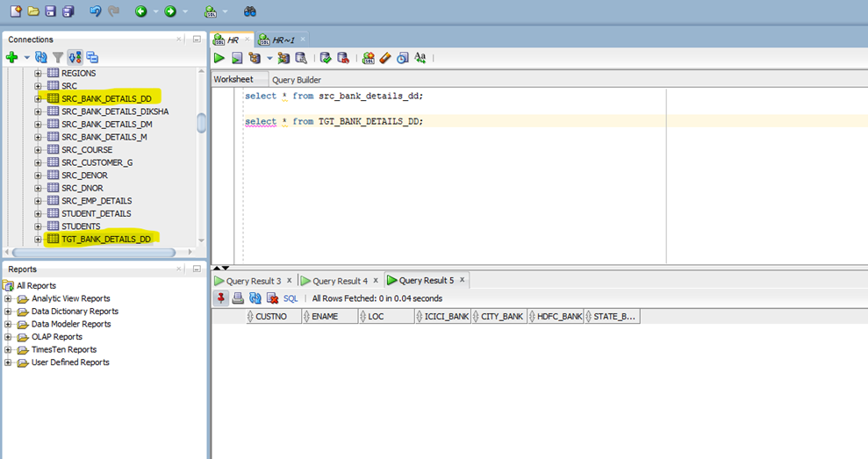This screenshot has height=459, width=868.
Task: Click the TGT_BANK_DETAILS_DD query line in the worksheet
Action: coord(334,121)
